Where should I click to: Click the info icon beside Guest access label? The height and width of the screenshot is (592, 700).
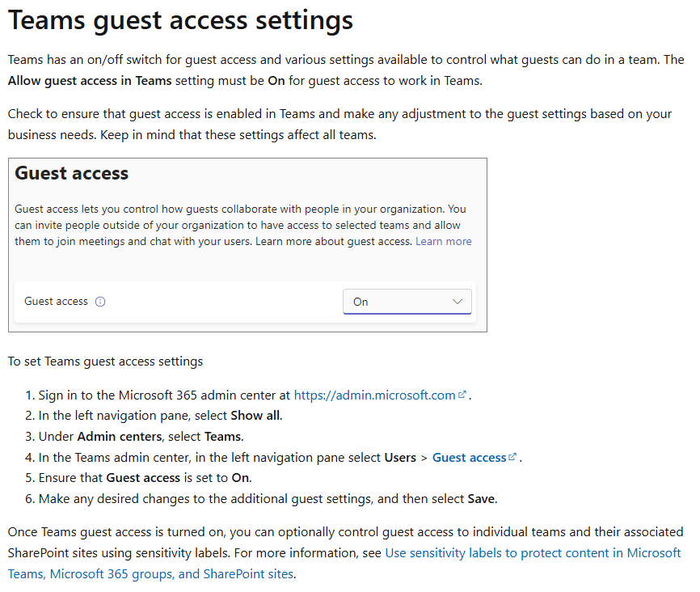tap(99, 301)
